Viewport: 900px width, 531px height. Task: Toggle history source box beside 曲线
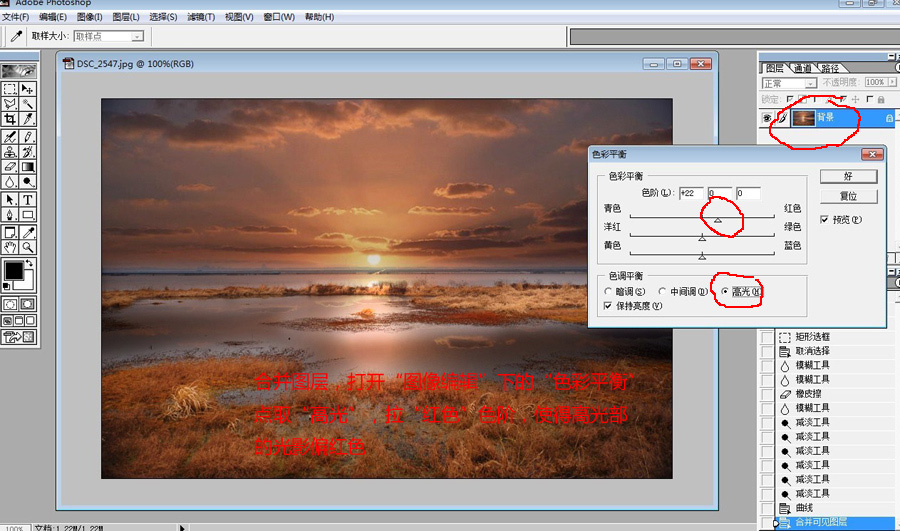(x=767, y=508)
